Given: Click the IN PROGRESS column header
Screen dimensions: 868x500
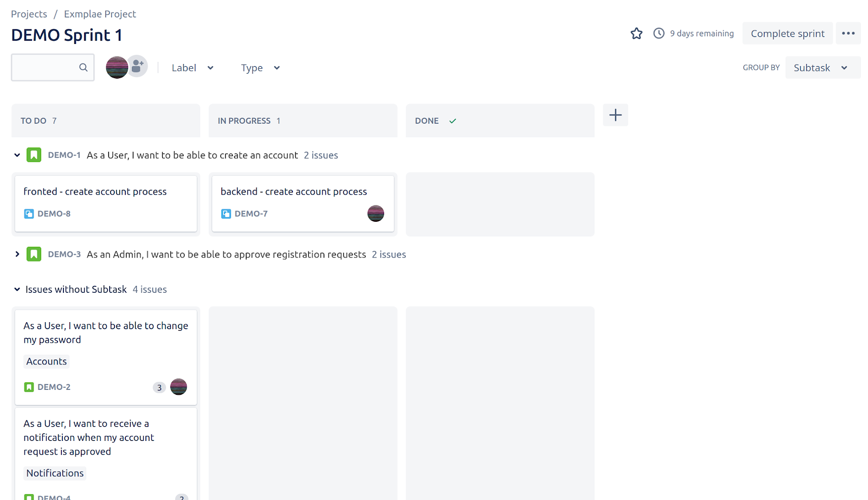Looking at the screenshot, I should [303, 120].
